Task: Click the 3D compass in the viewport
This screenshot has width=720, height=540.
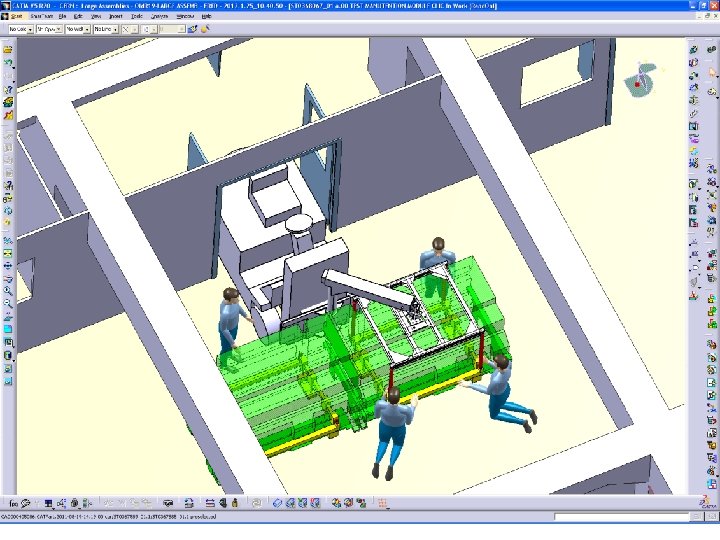Action: pos(641,79)
